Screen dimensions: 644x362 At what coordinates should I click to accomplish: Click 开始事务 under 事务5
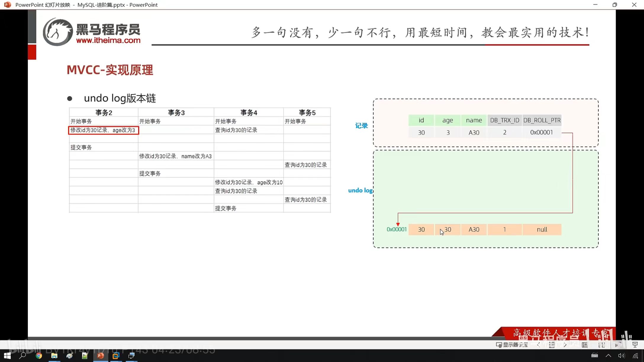tap(295, 121)
